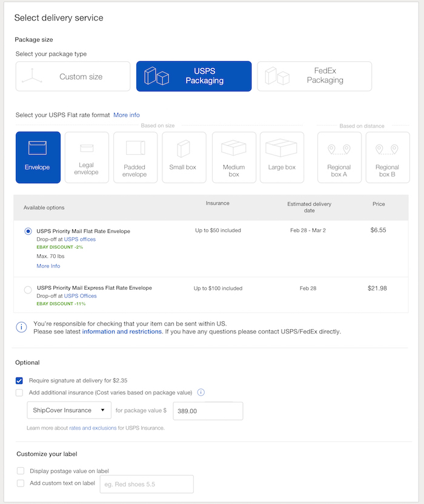Pick the Regional box B format
Viewport: 424px width, 504px height.
388,157
